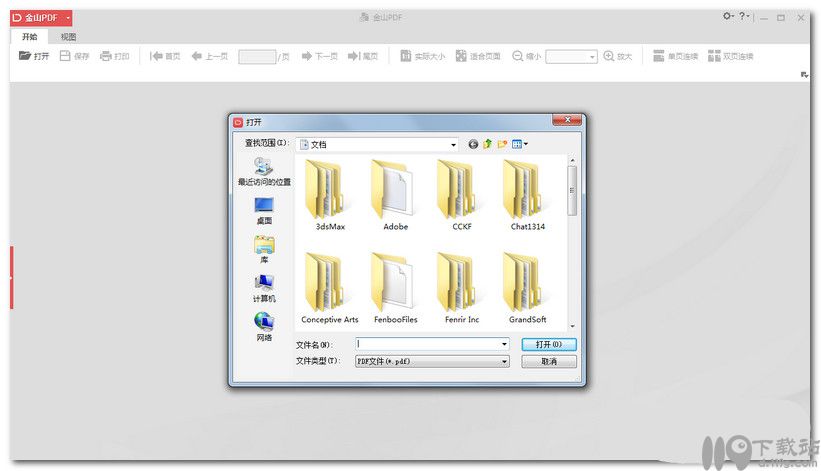The image size is (821, 471).
Task: Click the page number input field
Action: [257, 57]
